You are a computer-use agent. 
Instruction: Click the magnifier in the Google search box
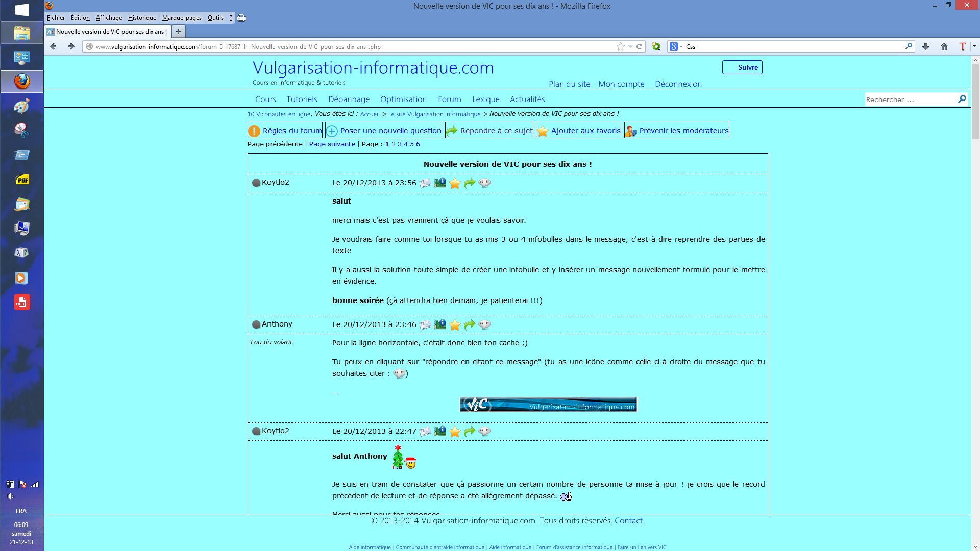click(x=909, y=46)
